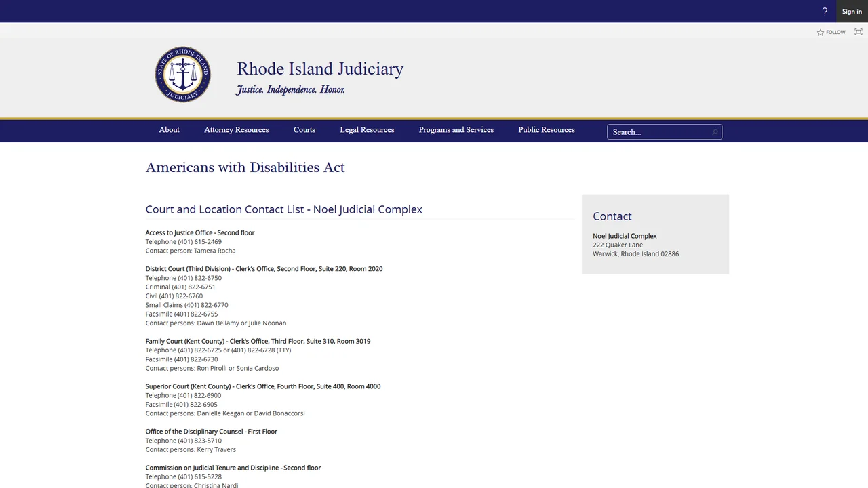Open the Legal Resources menu
The image size is (868, 488).
point(367,130)
